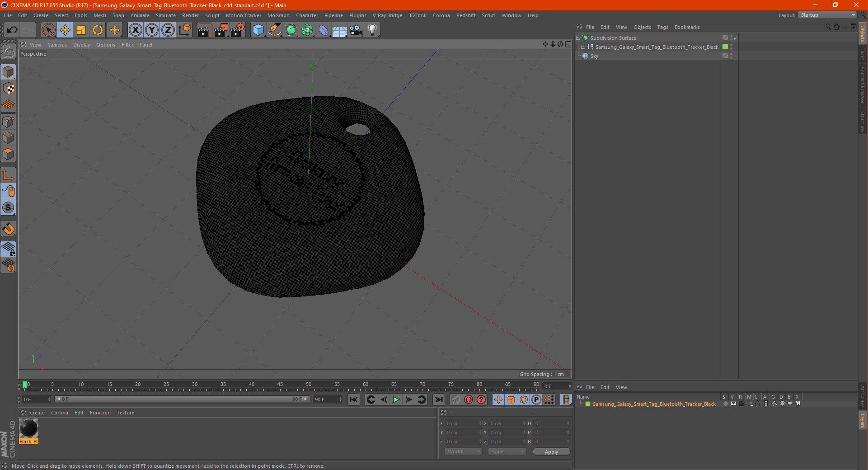The height and width of the screenshot is (470, 868).
Task: Toggle X axis lock
Action: coord(135,30)
